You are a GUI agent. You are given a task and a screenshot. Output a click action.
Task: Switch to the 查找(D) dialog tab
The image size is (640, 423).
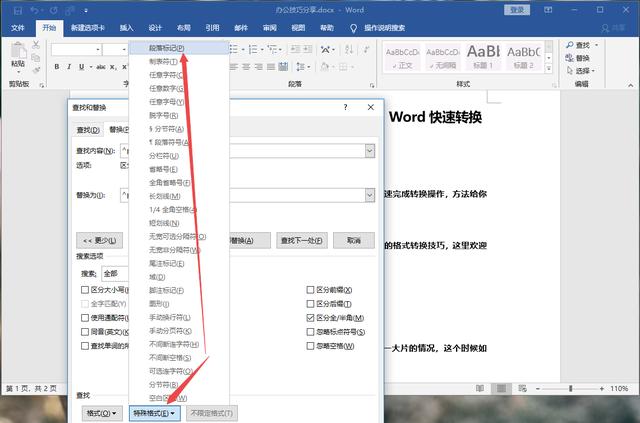coord(88,130)
